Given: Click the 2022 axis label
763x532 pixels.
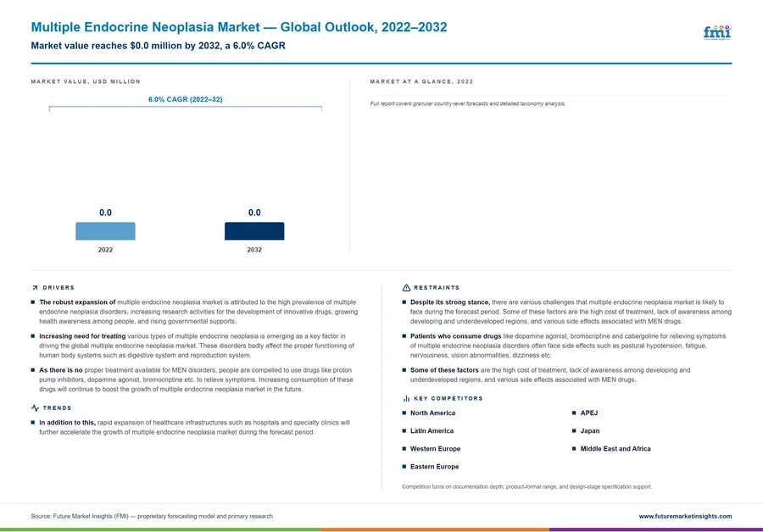Looking at the screenshot, I should (x=105, y=250).
